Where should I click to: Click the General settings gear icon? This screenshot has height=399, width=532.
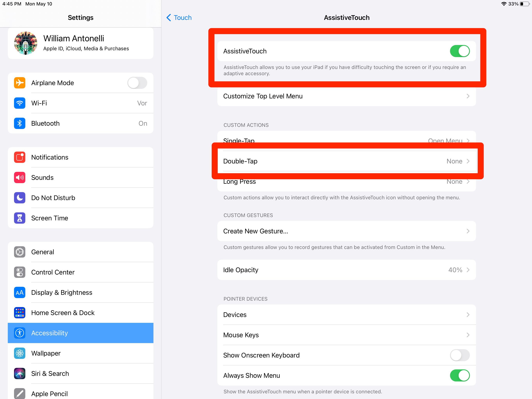click(x=20, y=252)
